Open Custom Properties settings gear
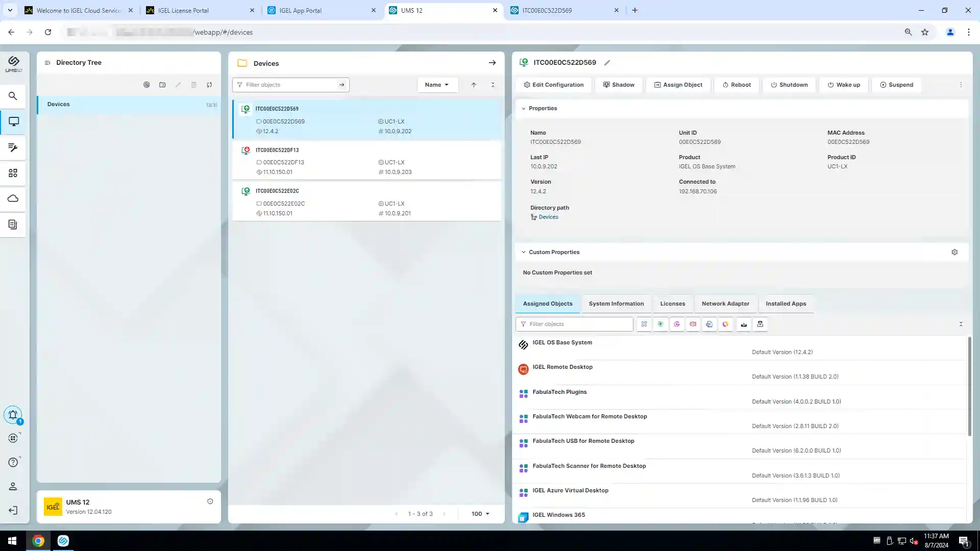Viewport: 980px width, 551px height. click(x=954, y=252)
